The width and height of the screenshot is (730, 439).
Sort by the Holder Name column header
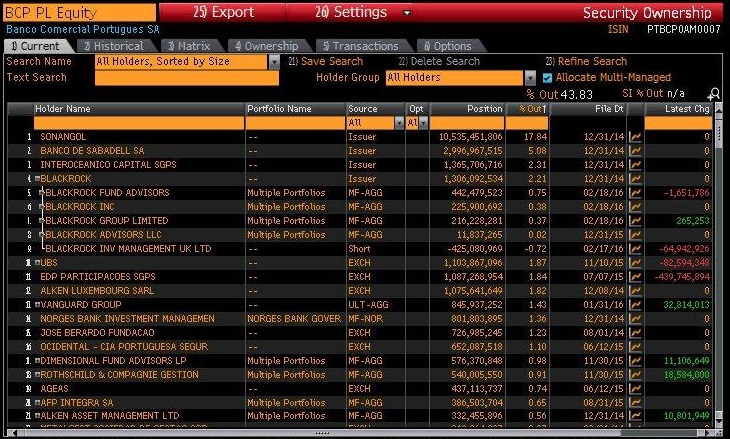click(x=139, y=109)
